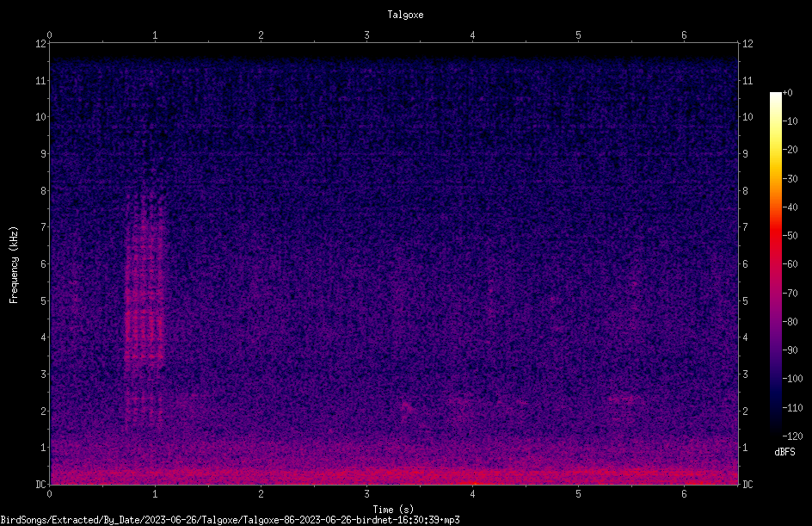Click the 4 second label on the bottom time axis

click(x=472, y=494)
